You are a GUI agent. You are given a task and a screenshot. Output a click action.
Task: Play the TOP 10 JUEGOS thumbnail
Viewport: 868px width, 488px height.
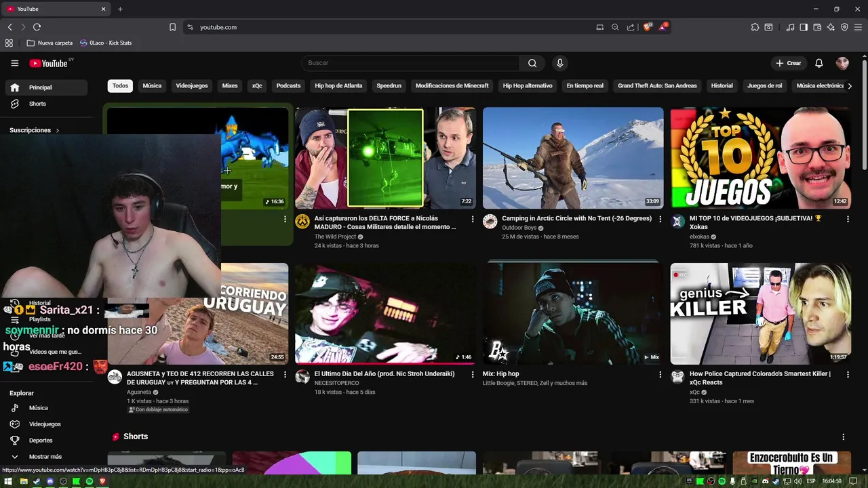761,158
